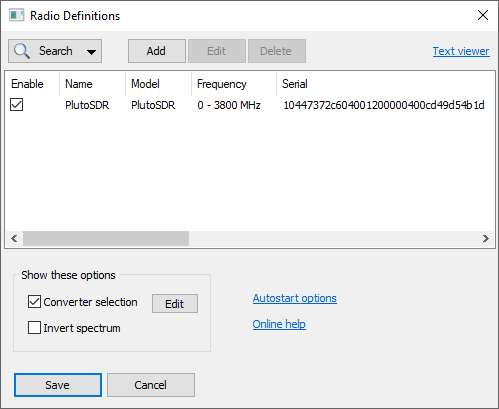
Task: Cancel the dialog changes
Action: [x=151, y=385]
